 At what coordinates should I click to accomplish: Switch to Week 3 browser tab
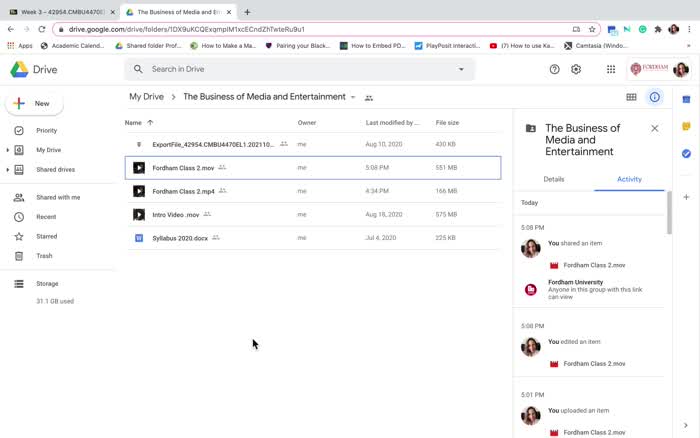(x=60, y=12)
